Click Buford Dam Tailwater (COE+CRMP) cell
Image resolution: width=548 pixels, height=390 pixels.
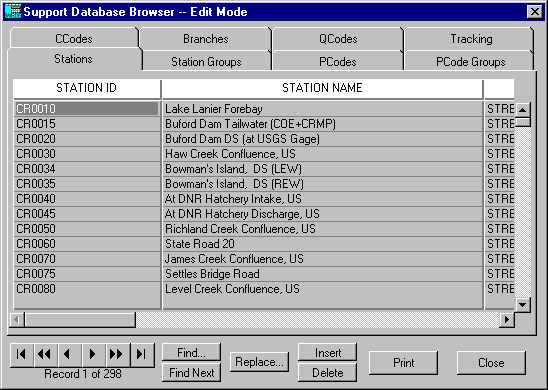coord(323,124)
